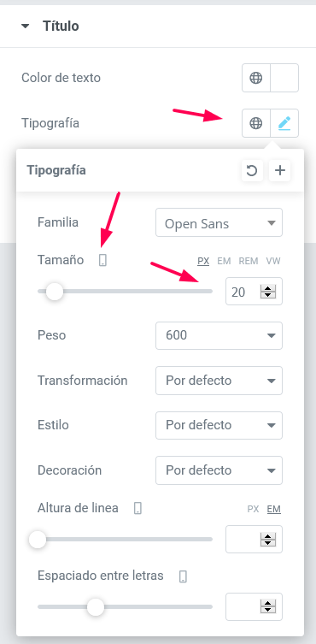The width and height of the screenshot is (316, 644).
Task: Switch Tamaño unit to REM
Action: [249, 261]
